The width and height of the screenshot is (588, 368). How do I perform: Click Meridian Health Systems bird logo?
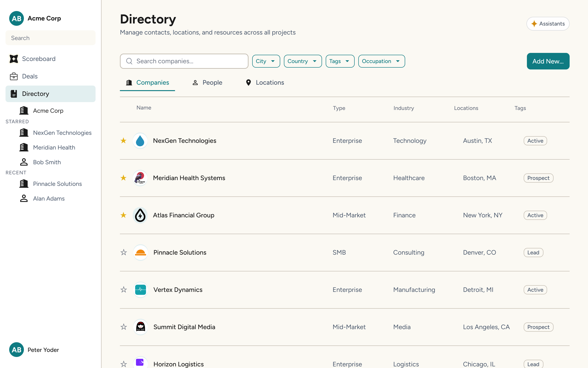click(x=140, y=178)
